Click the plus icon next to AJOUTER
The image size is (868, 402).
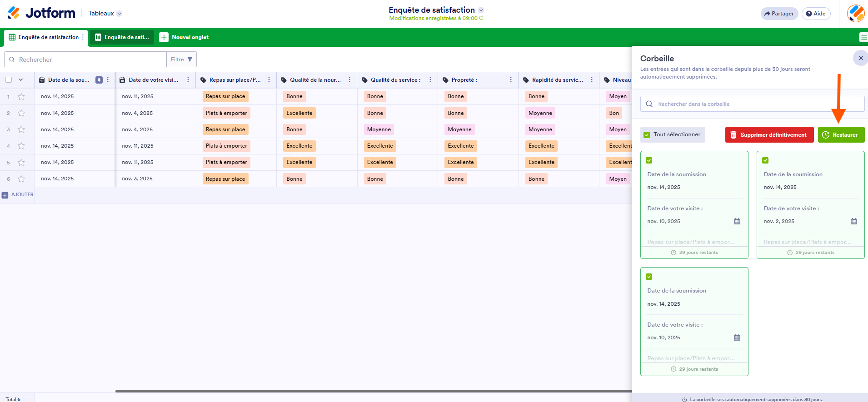pos(5,195)
